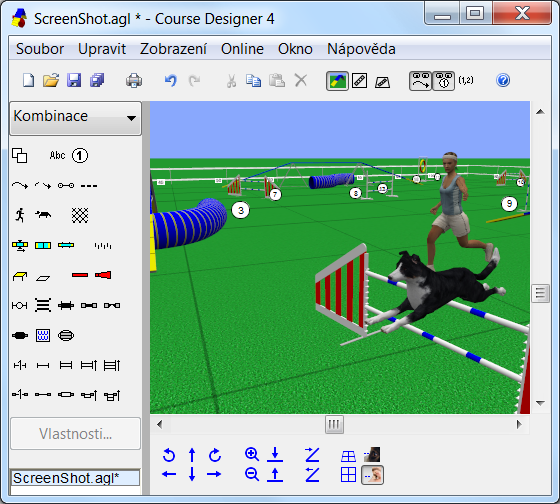
Task: Open the Kombinace dropdown list
Action: point(76,118)
